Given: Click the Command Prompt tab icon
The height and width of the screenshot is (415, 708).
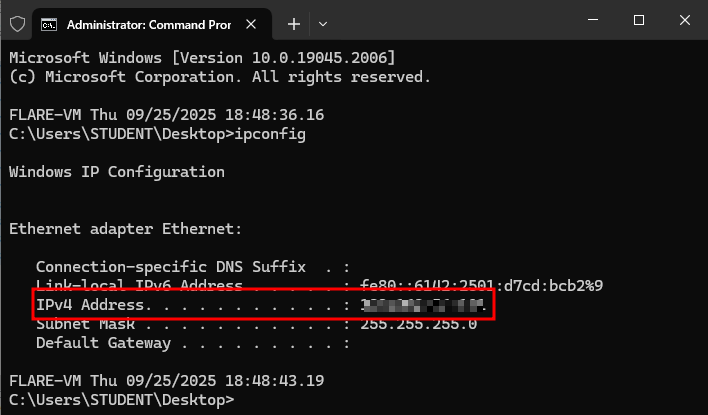Looking at the screenshot, I should 48,22.
